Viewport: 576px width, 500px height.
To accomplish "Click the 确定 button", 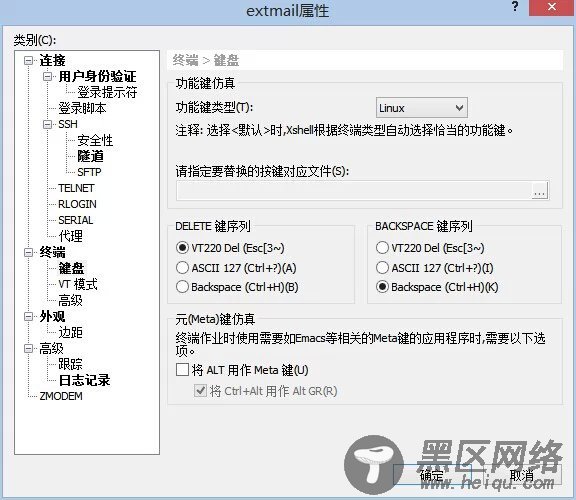I will [432, 475].
